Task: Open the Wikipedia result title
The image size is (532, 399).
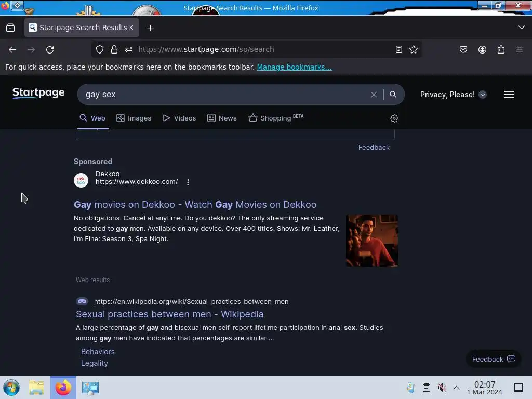Action: [170, 314]
